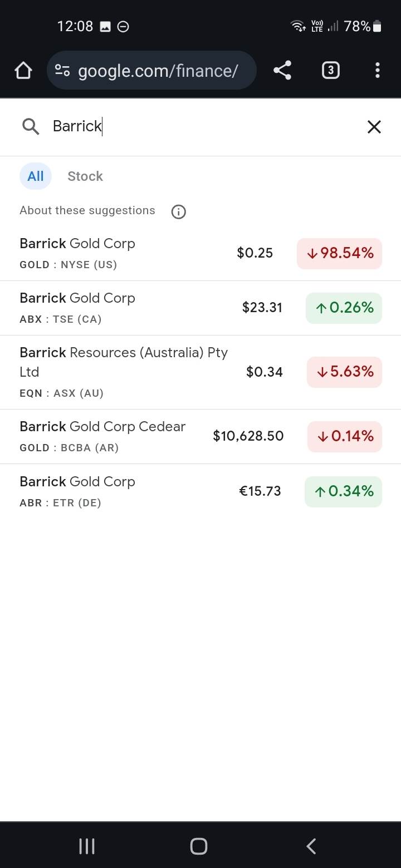Clear the Barrick search text
The height and width of the screenshot is (868, 401).
(x=374, y=127)
